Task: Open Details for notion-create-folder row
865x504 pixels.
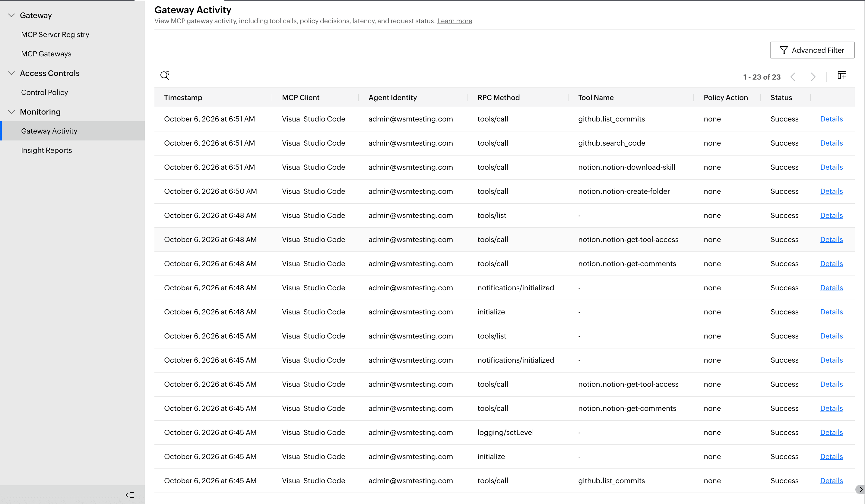Action: (831, 191)
